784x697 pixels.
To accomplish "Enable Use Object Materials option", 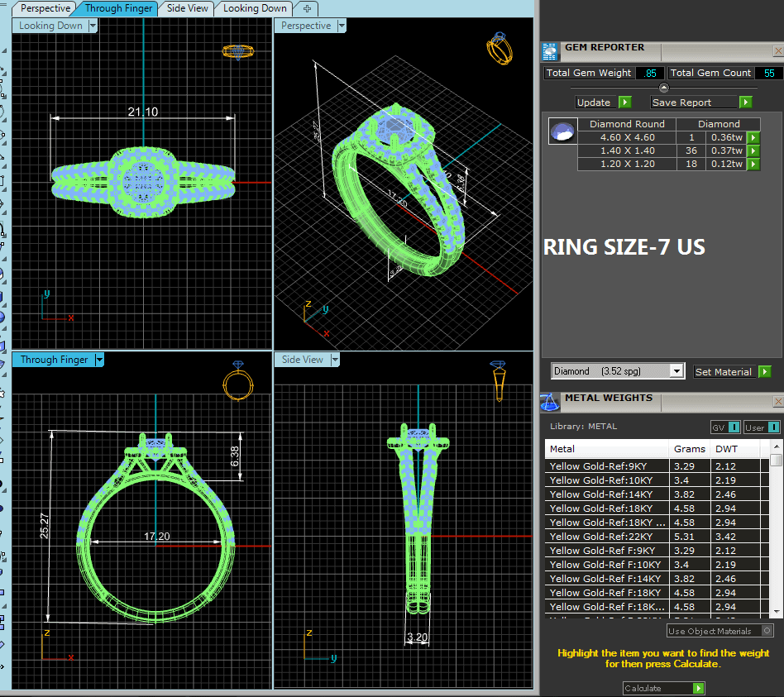I will tap(767, 631).
